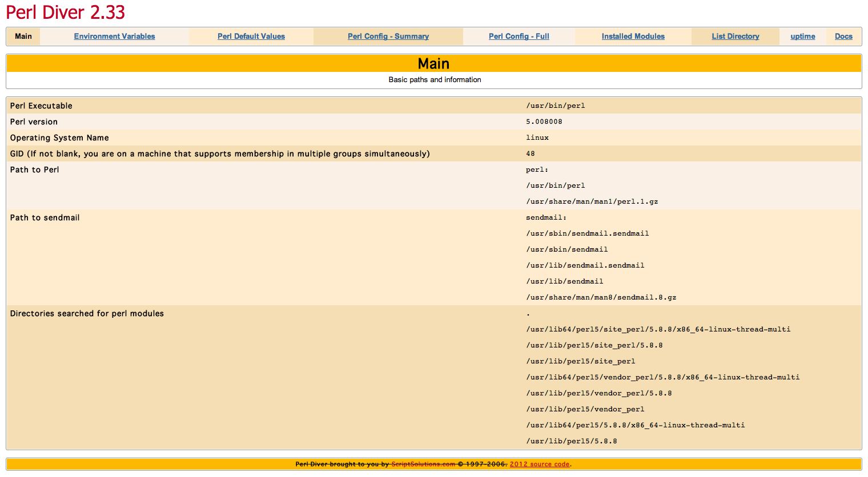Screen dimensions: 868x477
Task: Click the struck-through 'Perl Diver brought to you by' text
Action: (x=342, y=464)
